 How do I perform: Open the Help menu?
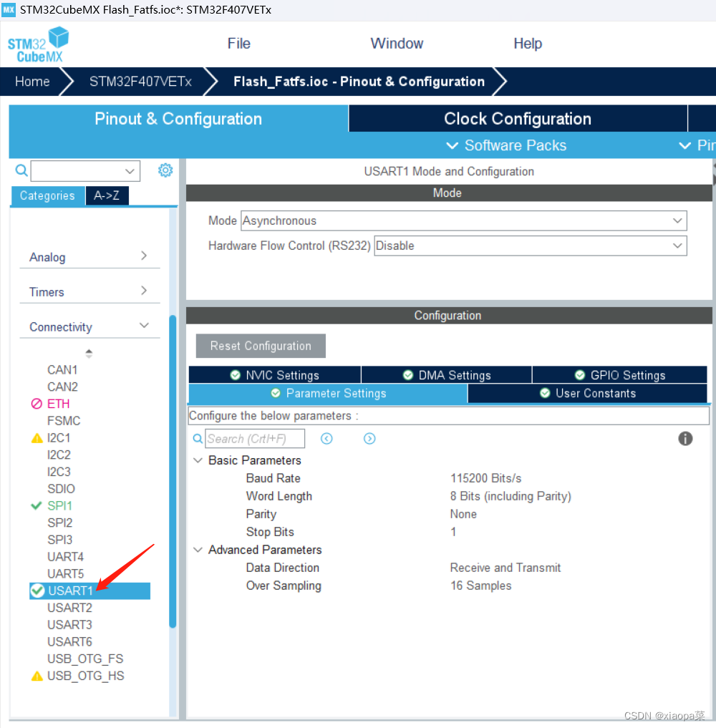pyautogui.click(x=528, y=44)
